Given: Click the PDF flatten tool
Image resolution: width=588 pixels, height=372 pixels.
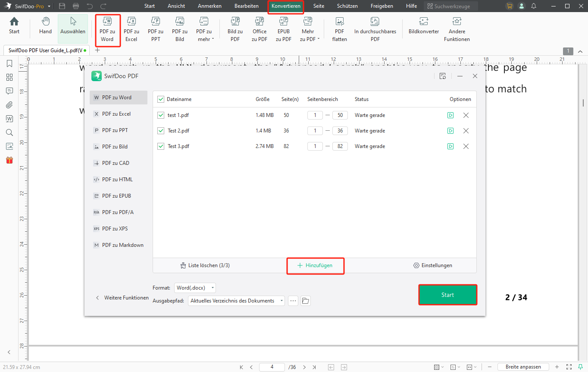Looking at the screenshot, I should click(340, 29).
